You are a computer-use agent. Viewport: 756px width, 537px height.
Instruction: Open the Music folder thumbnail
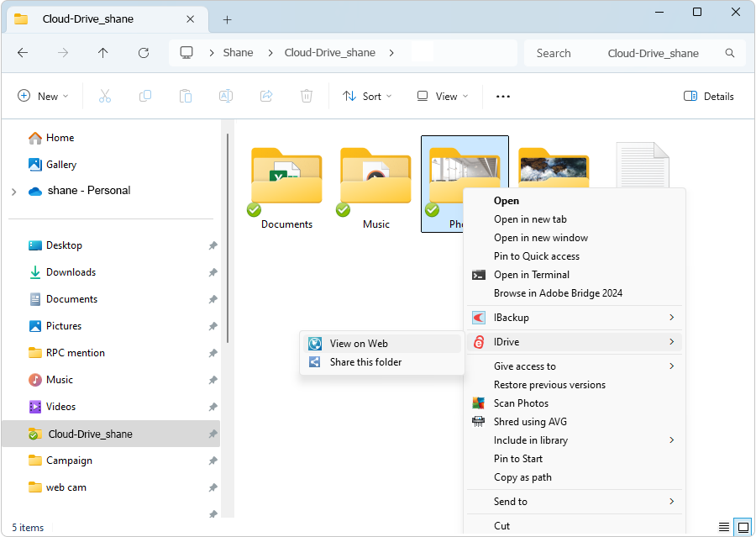376,176
